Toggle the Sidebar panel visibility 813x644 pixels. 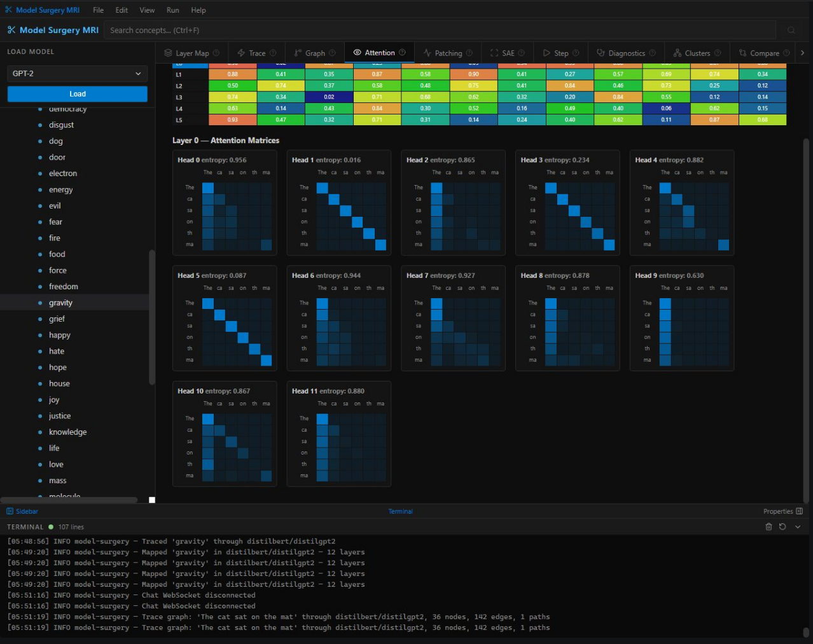coord(22,511)
